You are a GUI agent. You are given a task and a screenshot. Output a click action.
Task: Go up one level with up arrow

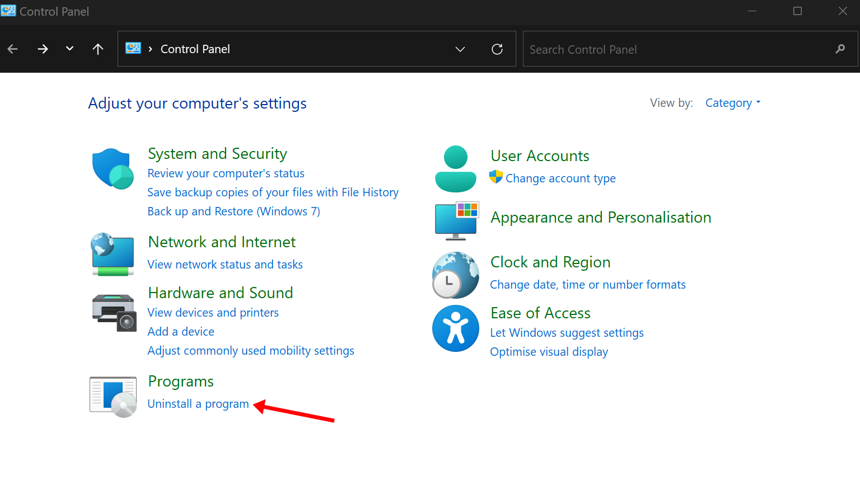(98, 49)
